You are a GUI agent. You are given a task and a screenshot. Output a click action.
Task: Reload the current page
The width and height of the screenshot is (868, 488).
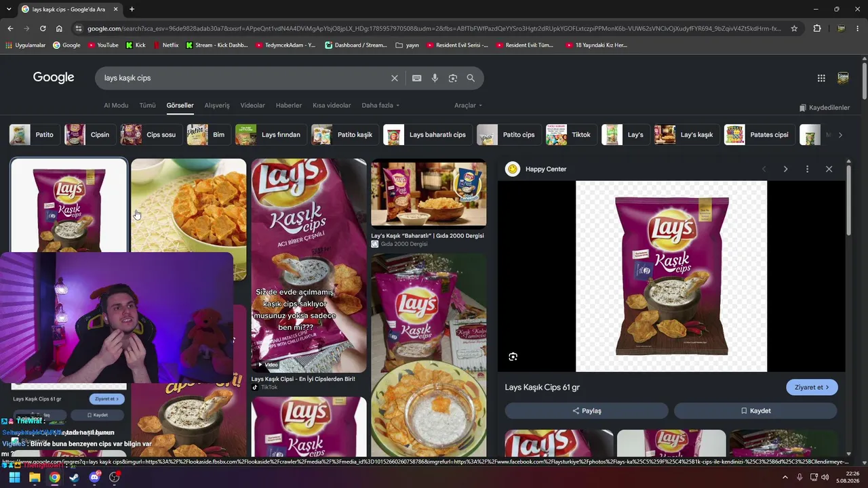click(x=43, y=28)
